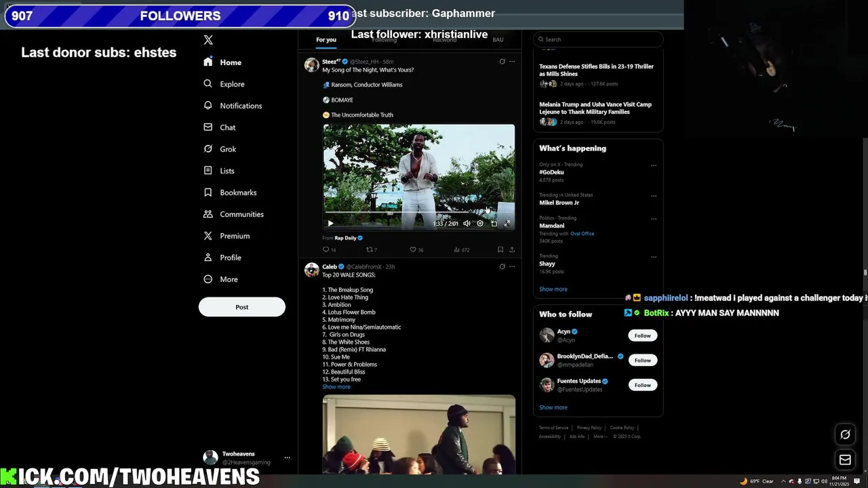Mute the video volume icon

tap(467, 223)
